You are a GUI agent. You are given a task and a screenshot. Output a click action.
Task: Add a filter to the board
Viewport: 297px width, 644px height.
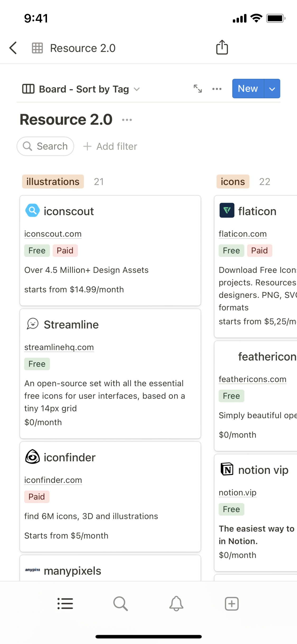pos(110,146)
